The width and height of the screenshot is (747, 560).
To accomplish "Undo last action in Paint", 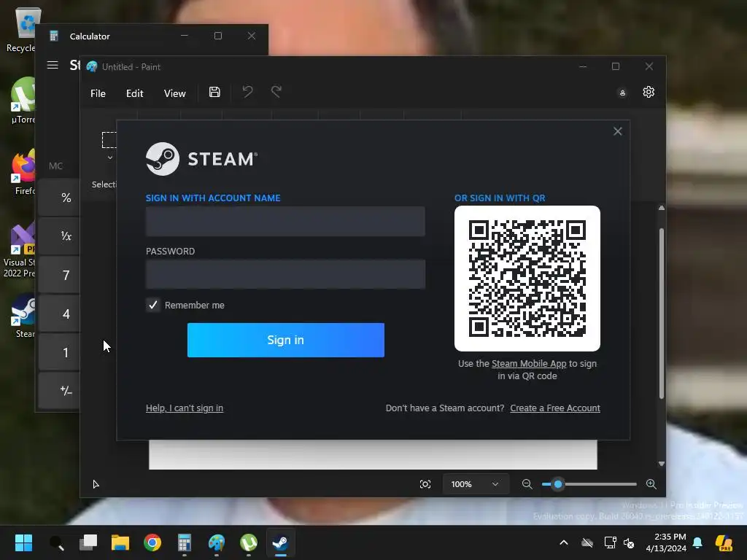I will pos(247,91).
